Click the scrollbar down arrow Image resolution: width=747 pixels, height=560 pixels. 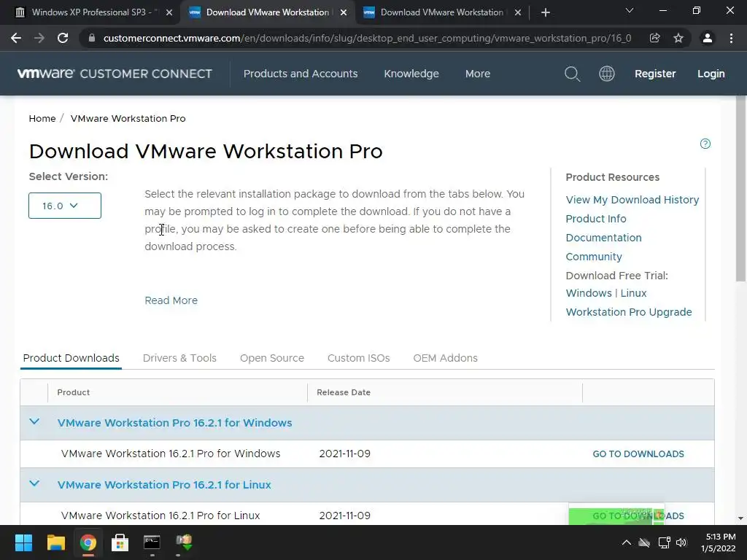(x=741, y=518)
